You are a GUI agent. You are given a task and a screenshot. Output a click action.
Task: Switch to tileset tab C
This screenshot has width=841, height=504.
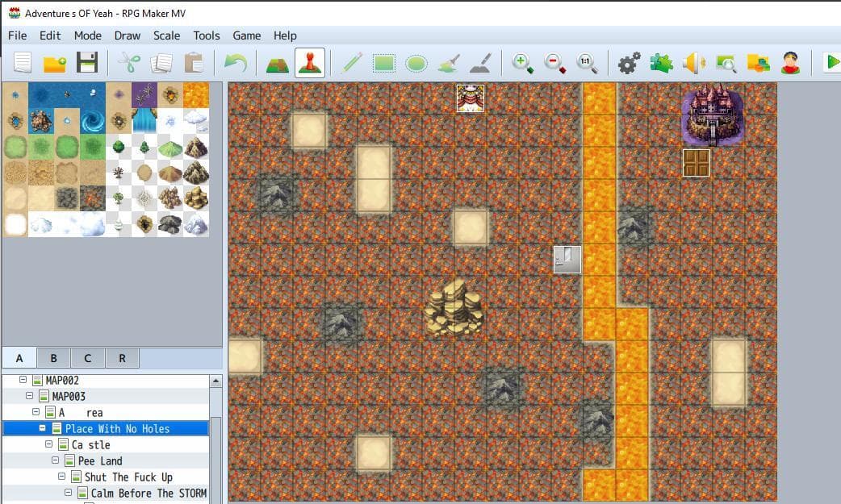click(x=88, y=358)
